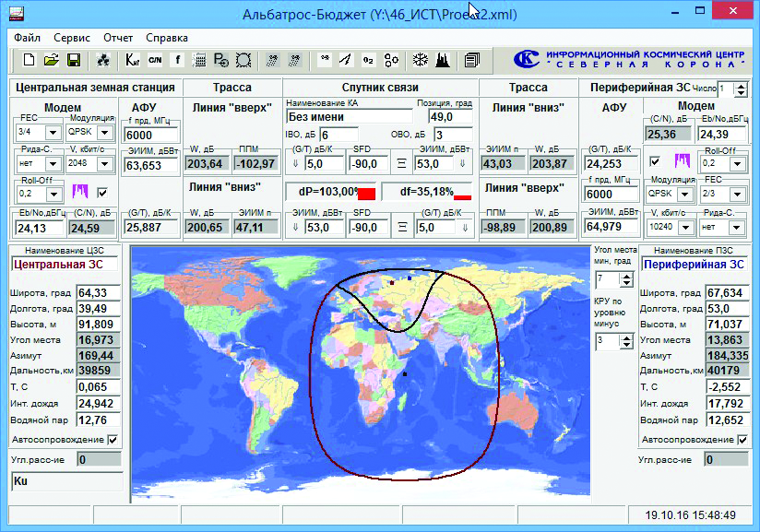
Task: Open the Отчет menu
Action: [x=118, y=38]
